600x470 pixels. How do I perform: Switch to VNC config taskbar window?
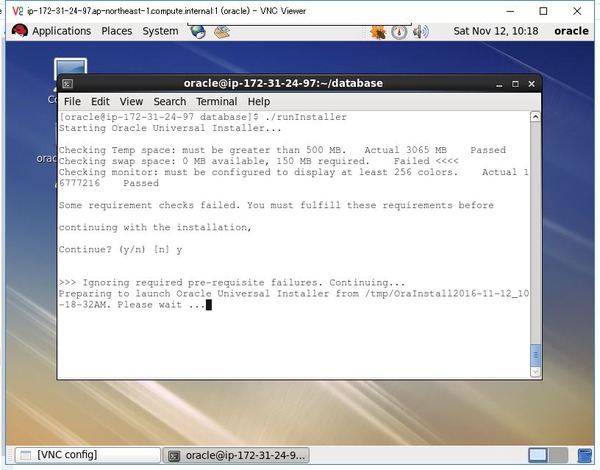coord(88,455)
